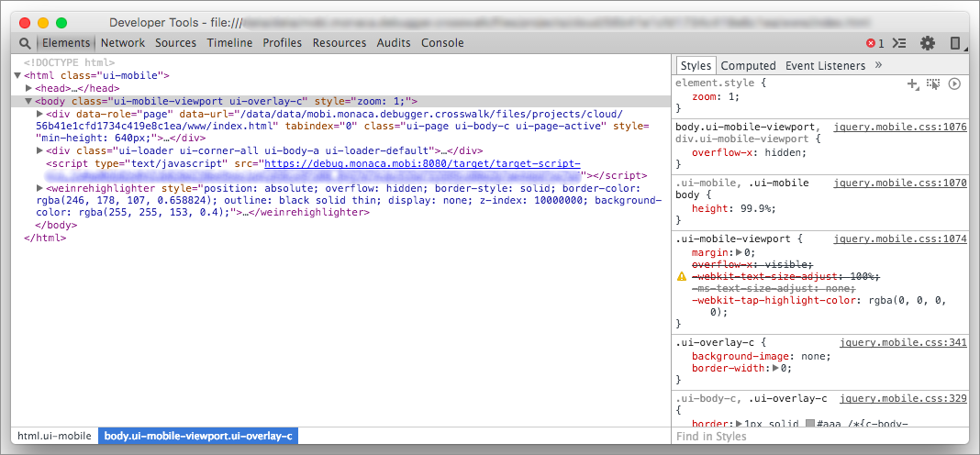980x455 pixels.
Task: Expand the weinrehighlighter element
Action: click(39, 188)
